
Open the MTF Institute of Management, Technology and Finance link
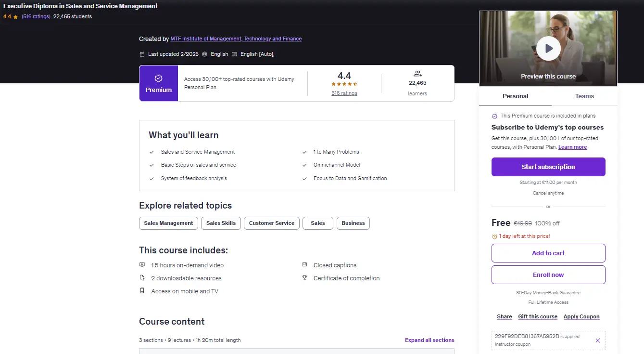pos(236,39)
